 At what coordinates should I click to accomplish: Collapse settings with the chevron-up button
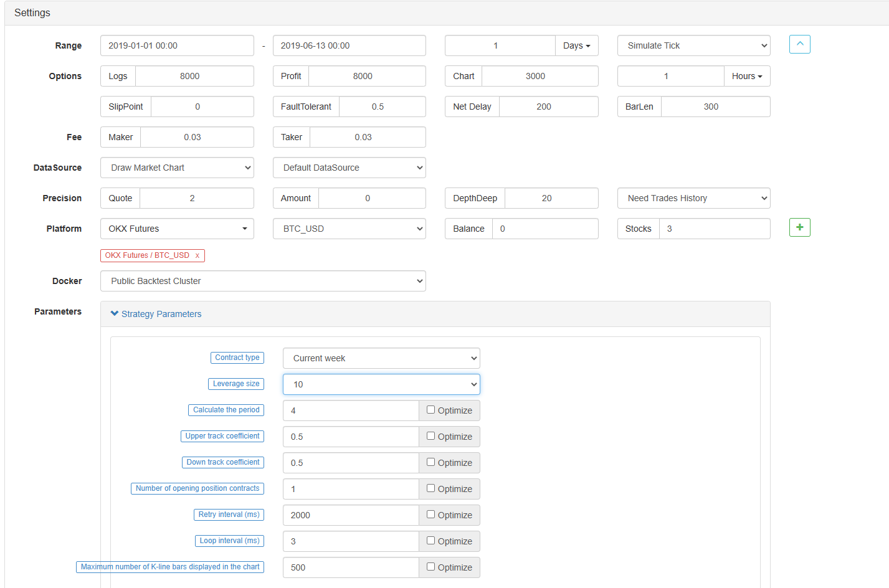(x=799, y=44)
